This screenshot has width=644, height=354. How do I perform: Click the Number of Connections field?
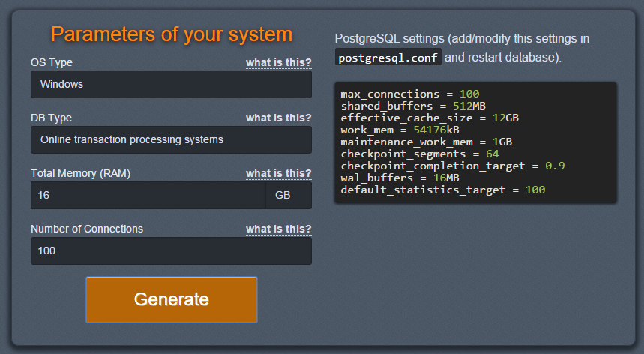(x=171, y=250)
